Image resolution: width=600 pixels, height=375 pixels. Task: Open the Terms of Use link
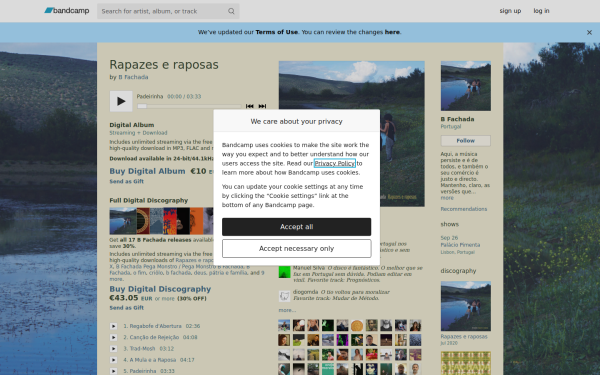[x=277, y=32]
